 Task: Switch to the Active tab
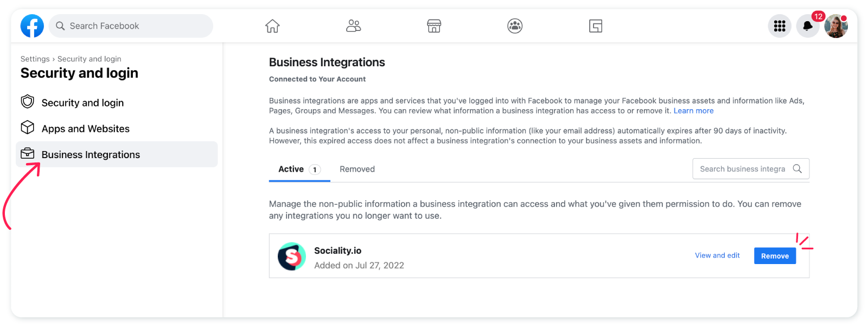pyautogui.click(x=299, y=170)
